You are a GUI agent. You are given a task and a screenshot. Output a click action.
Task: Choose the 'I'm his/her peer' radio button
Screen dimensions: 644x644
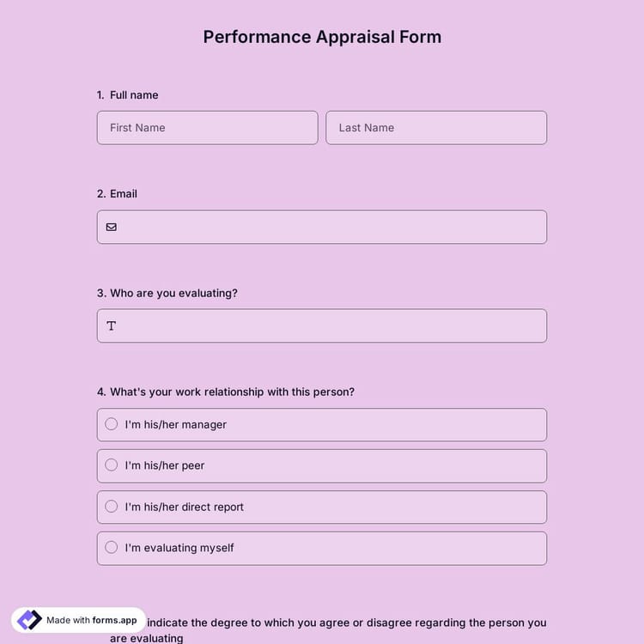[112, 465]
